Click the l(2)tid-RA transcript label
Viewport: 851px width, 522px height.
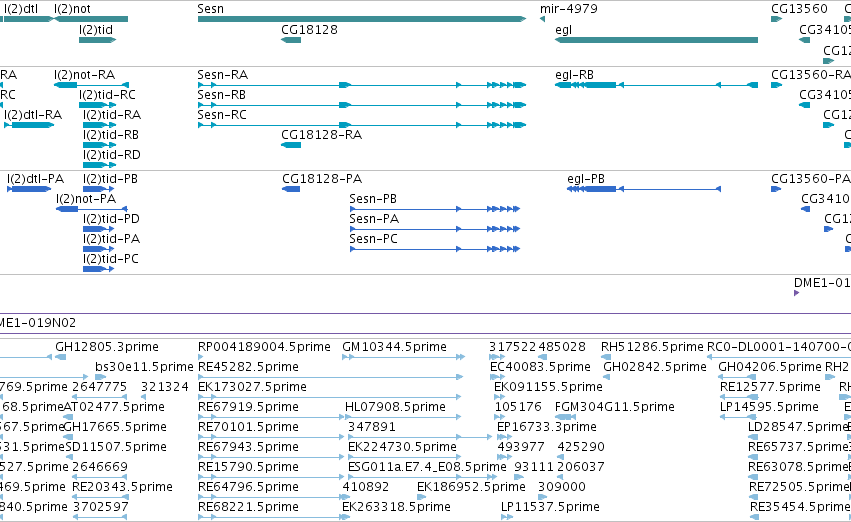(112, 115)
